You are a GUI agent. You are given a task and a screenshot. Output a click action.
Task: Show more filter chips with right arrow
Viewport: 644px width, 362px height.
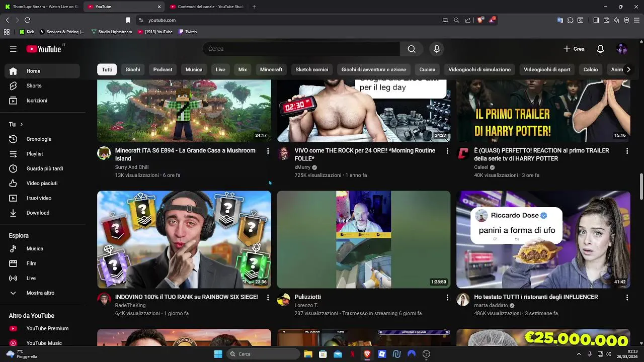point(628,69)
